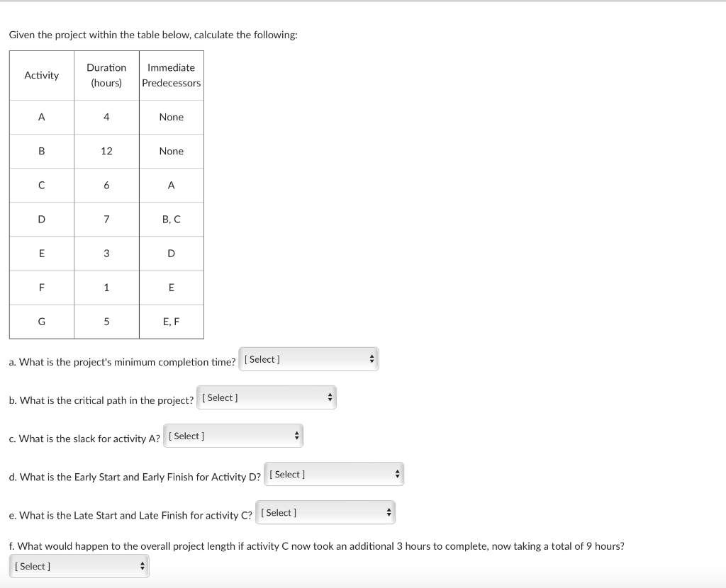
Task: Click the Immediate Predecessors header cell
Action: point(171,74)
